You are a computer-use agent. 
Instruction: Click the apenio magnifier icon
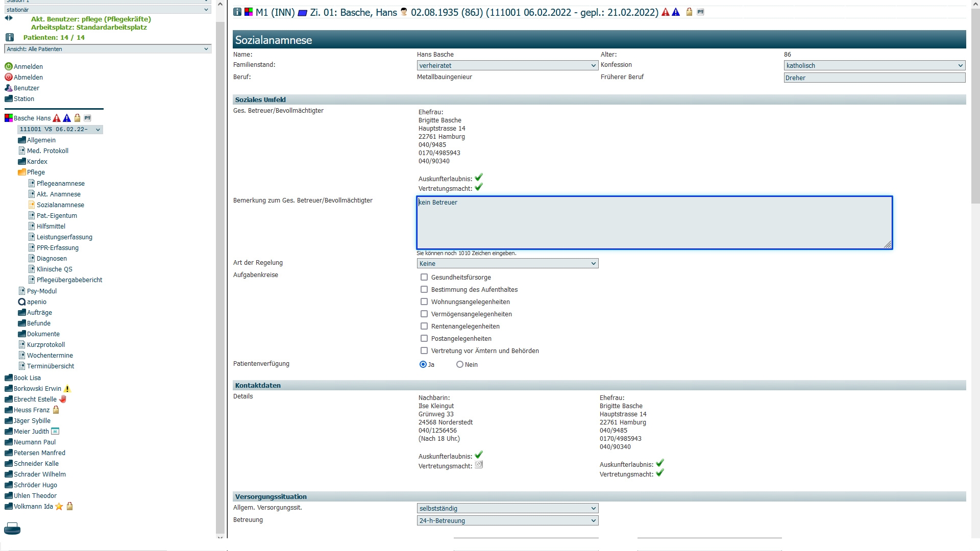[x=21, y=302]
